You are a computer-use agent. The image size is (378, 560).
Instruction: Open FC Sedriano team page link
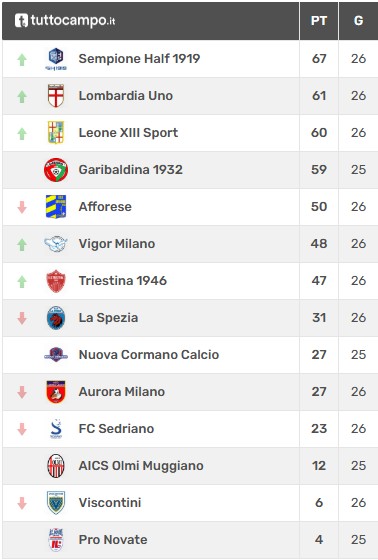[116, 429]
